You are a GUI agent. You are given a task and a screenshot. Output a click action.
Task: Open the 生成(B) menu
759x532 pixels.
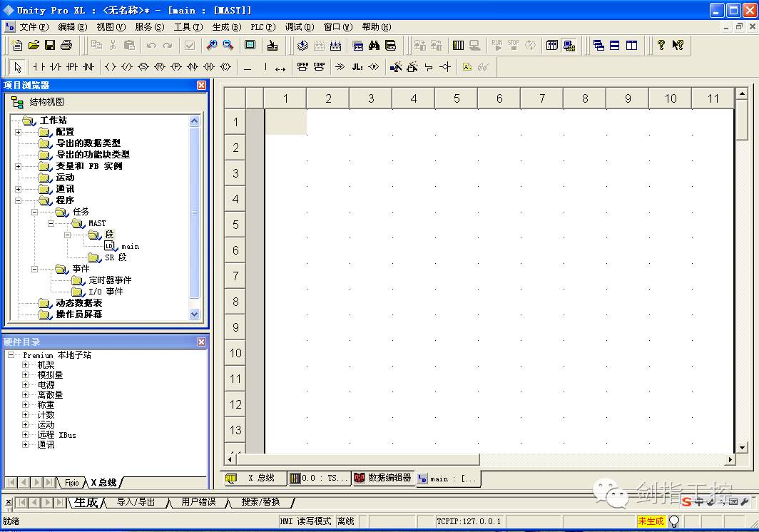[227, 27]
